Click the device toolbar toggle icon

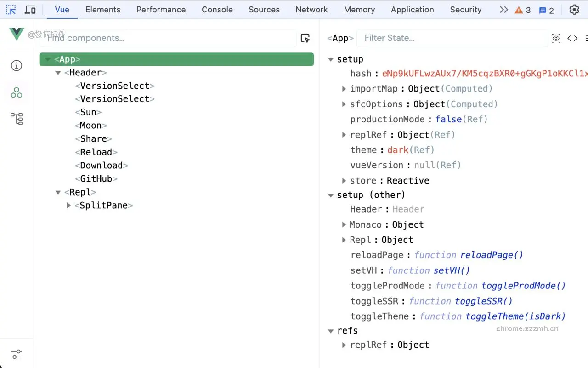pos(30,9)
